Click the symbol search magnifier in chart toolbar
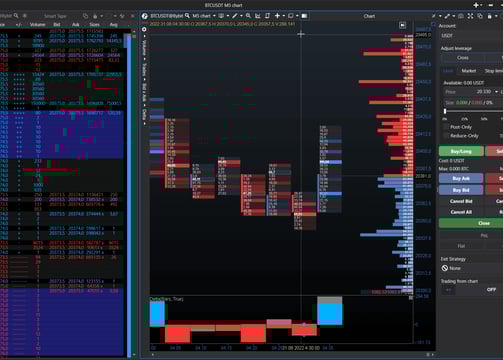Screen dimensions: 503x360 coord(187,16)
